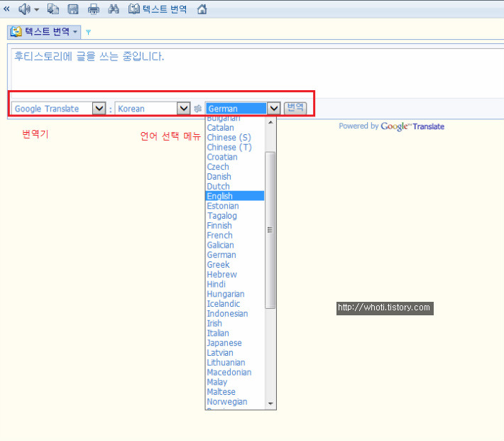Click the toolbar 텍스트 번역 button
The width and height of the screenshot is (504, 441).
tap(158, 9)
